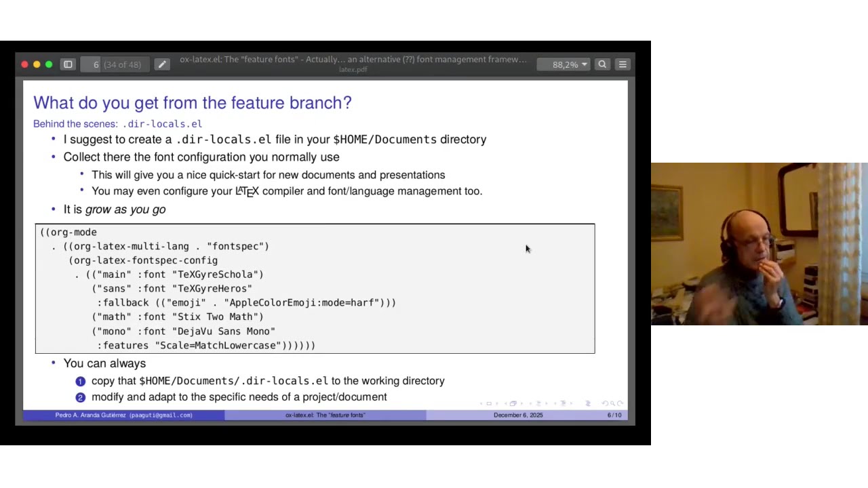Click the Beamer go-back arrow icon
The width and height of the screenshot is (868, 488).
(x=605, y=403)
